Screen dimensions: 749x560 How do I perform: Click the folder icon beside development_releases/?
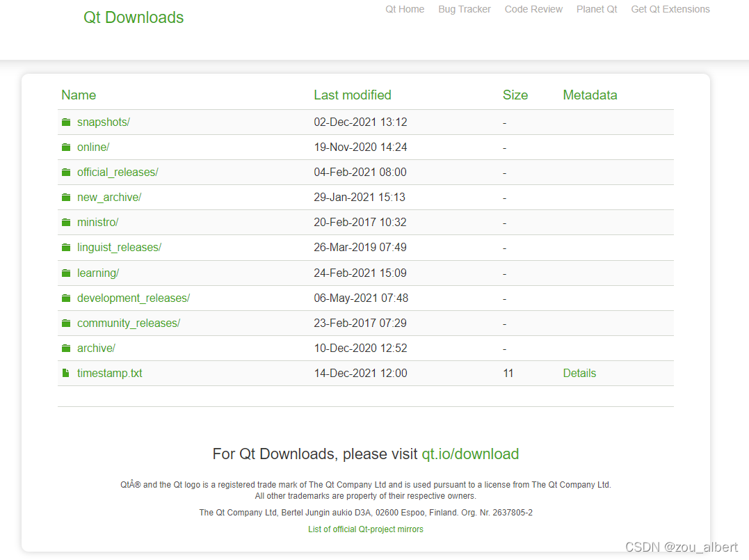(66, 298)
